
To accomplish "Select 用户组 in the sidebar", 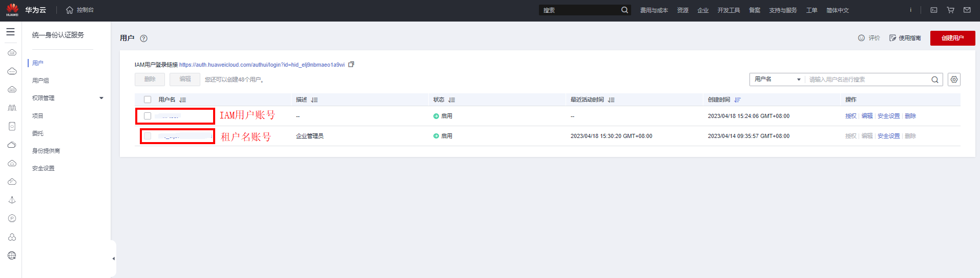I will pyautogui.click(x=40, y=81).
